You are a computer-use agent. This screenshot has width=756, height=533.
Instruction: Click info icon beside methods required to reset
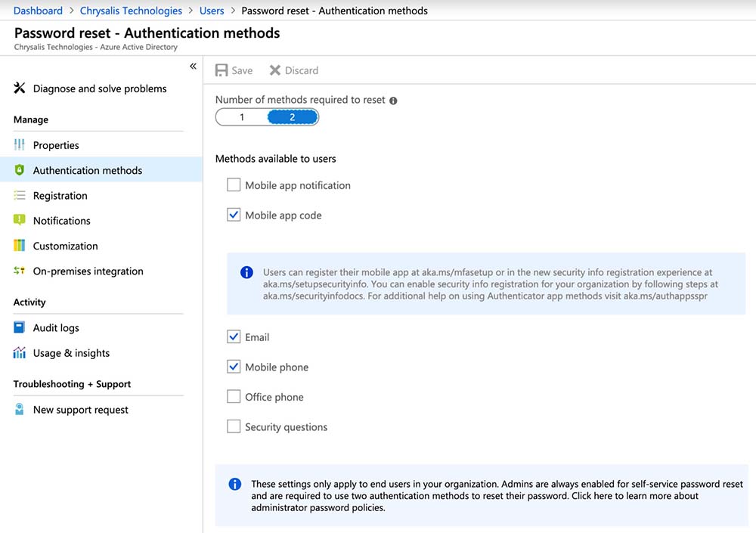pos(393,101)
